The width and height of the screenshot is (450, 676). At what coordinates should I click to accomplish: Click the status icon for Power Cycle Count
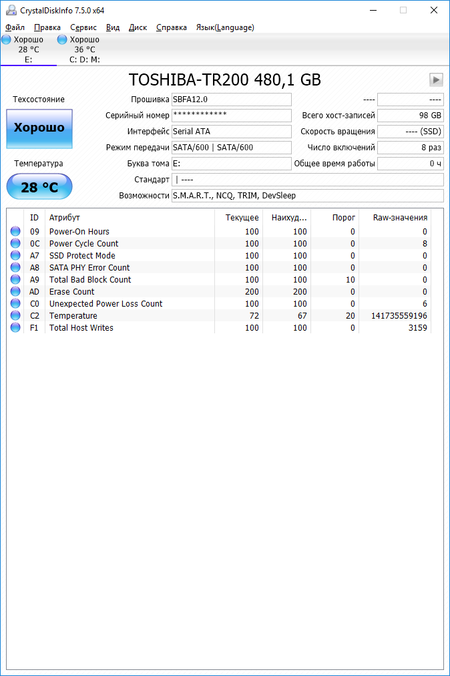click(16, 243)
